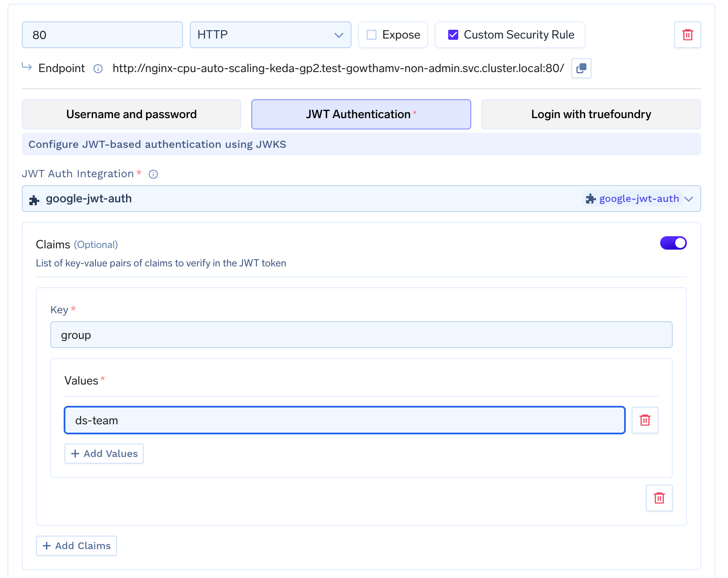Switch to Username and password tab
This screenshot has height=578, width=728.
132,114
